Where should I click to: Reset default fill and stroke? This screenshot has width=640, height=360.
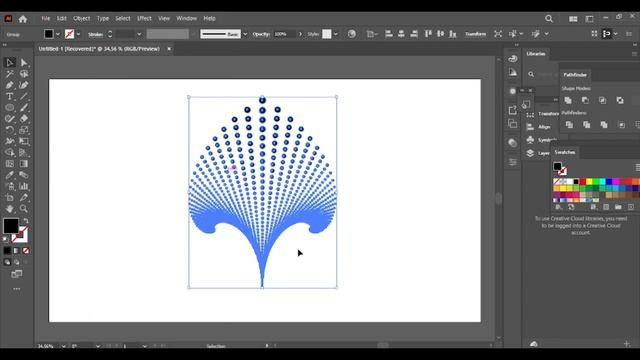point(5,239)
